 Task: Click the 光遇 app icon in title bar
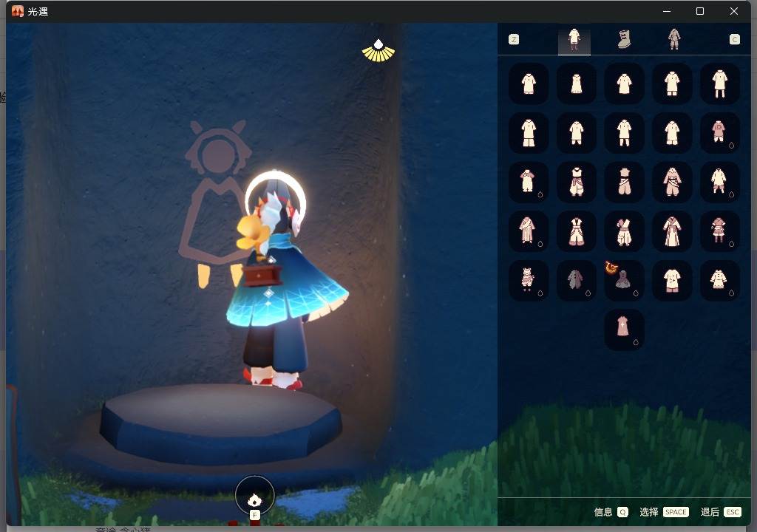(18, 11)
